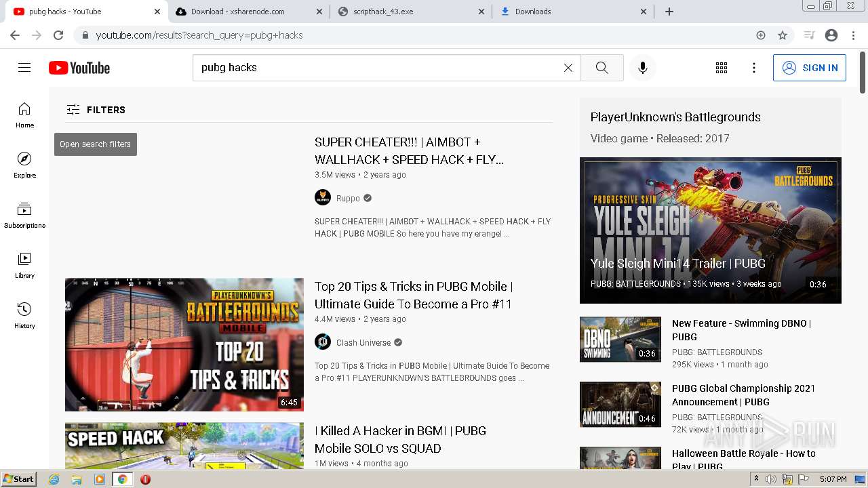Click the lock icon in address bar
868x488 pixels.
click(85, 35)
